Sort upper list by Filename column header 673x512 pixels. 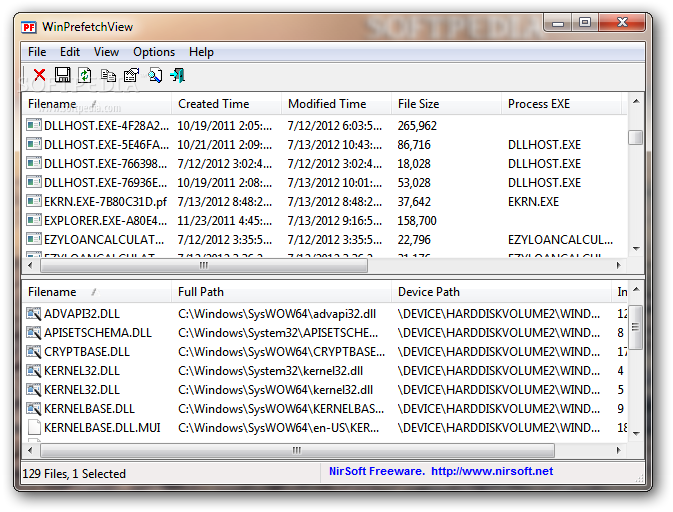click(97, 104)
